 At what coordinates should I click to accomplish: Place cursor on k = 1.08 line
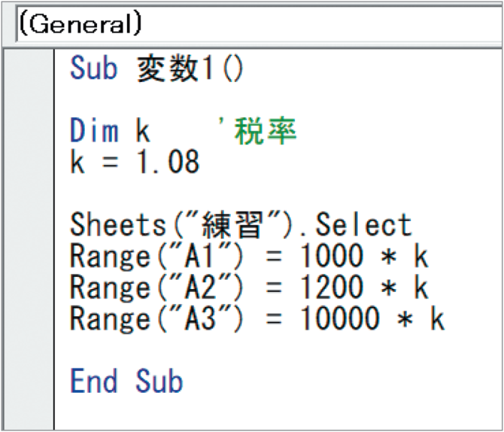point(135,162)
